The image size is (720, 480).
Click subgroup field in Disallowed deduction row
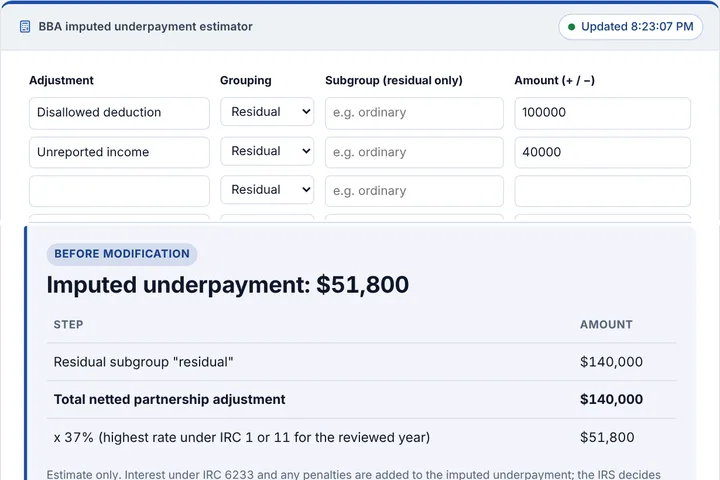[414, 113]
